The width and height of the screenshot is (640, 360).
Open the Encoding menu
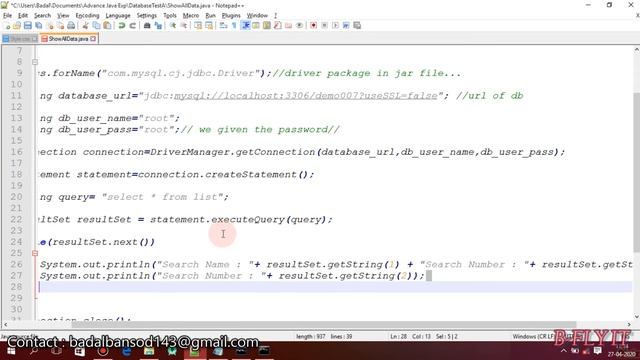click(x=87, y=16)
